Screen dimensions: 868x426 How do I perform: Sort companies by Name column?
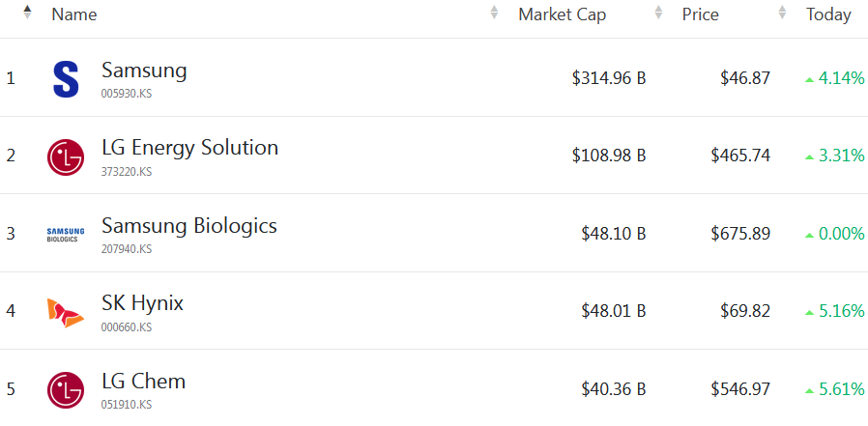pos(74,14)
